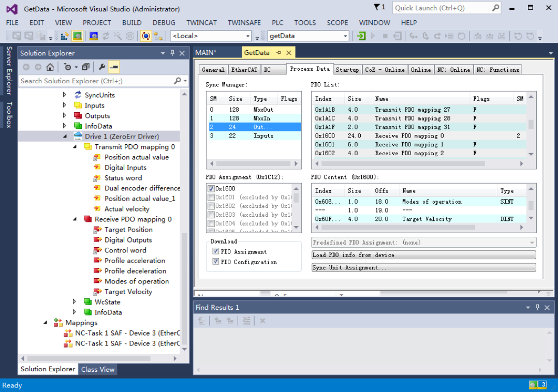The width and height of the screenshot is (558, 392).
Task: Click Load PDO info from device button
Action: [423, 255]
